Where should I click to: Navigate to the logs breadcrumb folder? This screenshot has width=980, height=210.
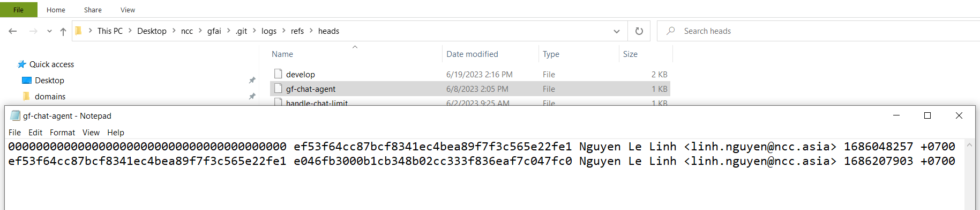click(x=269, y=31)
